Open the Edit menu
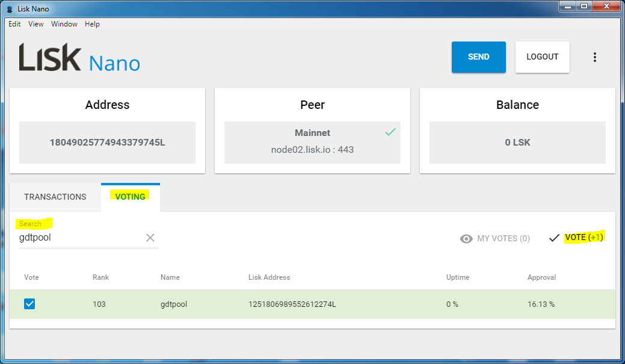Image resolution: width=625 pixels, height=364 pixels. (14, 24)
